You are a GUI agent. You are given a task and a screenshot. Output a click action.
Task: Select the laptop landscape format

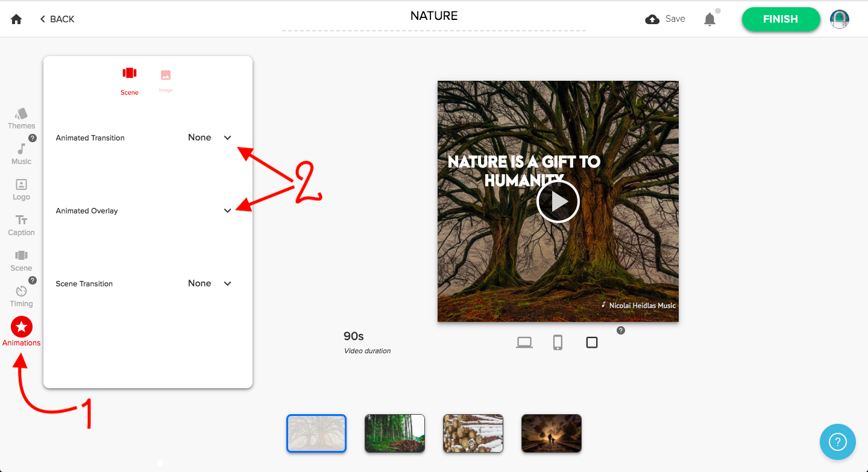[524, 342]
